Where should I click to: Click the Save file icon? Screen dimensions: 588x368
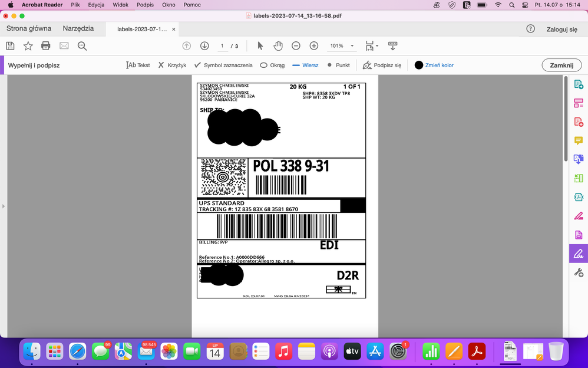pos(10,46)
